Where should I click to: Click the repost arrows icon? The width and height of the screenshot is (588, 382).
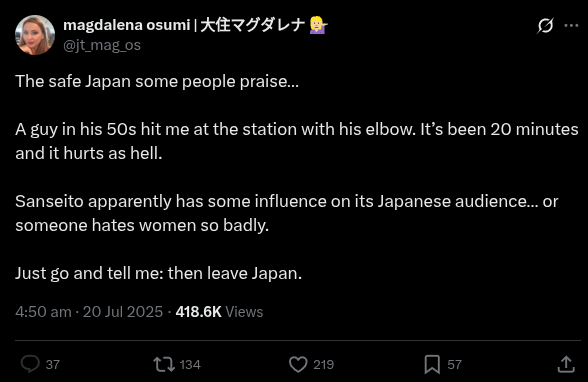(164, 364)
